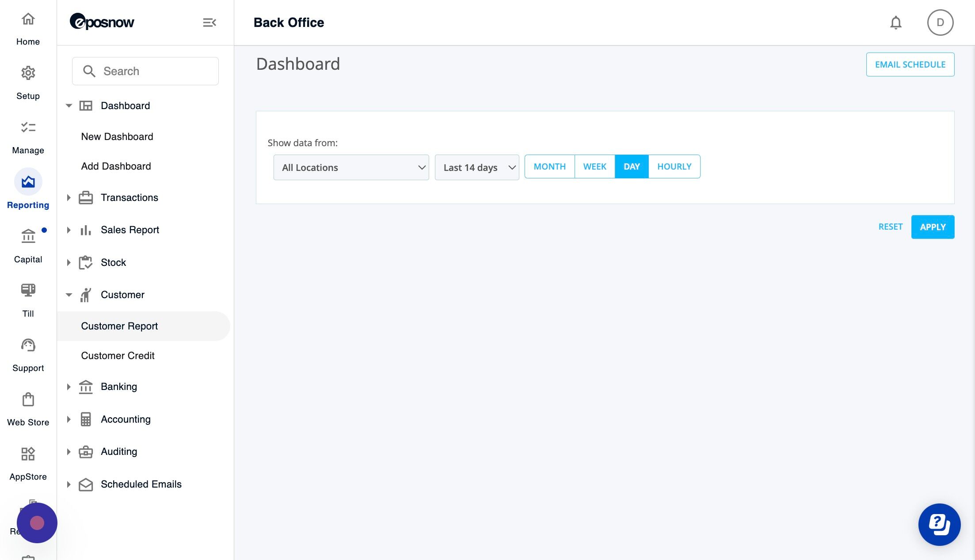Open the help chat bubble
Viewport: 975px width, 560px height.
[939, 524]
